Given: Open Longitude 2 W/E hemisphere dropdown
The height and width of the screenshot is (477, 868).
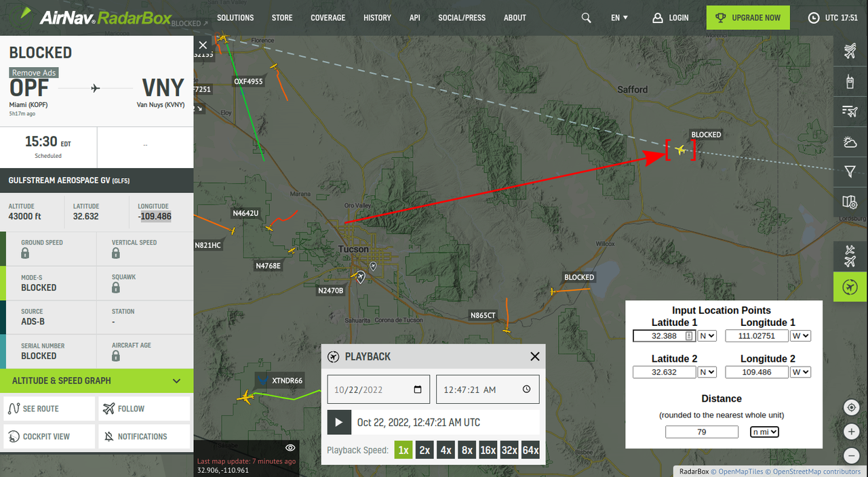Looking at the screenshot, I should click(x=801, y=372).
